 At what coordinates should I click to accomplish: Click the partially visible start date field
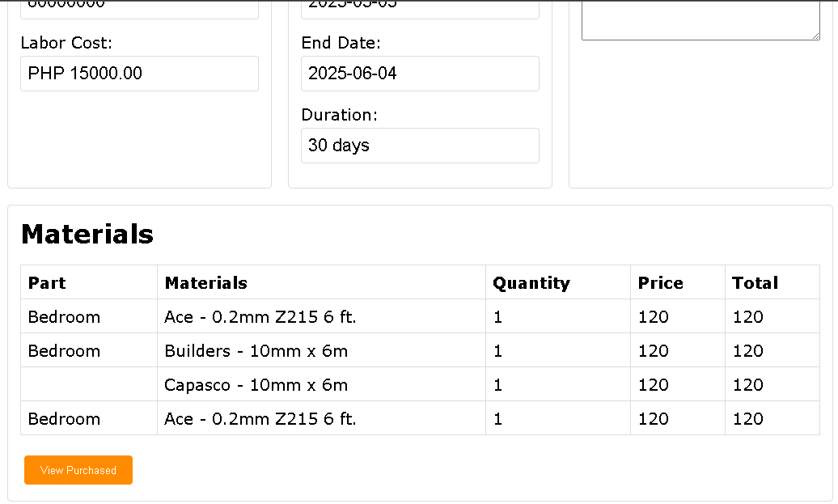point(420,9)
